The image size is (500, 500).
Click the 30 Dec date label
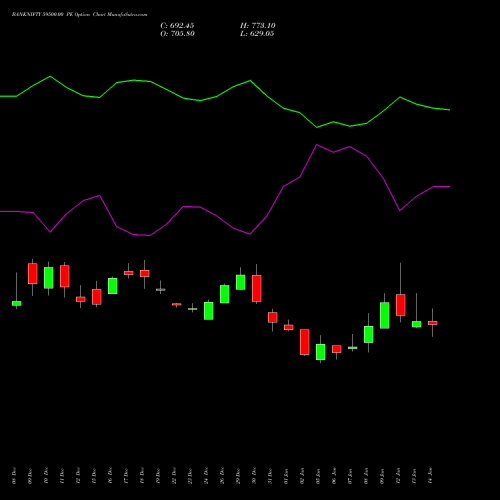[254, 476]
